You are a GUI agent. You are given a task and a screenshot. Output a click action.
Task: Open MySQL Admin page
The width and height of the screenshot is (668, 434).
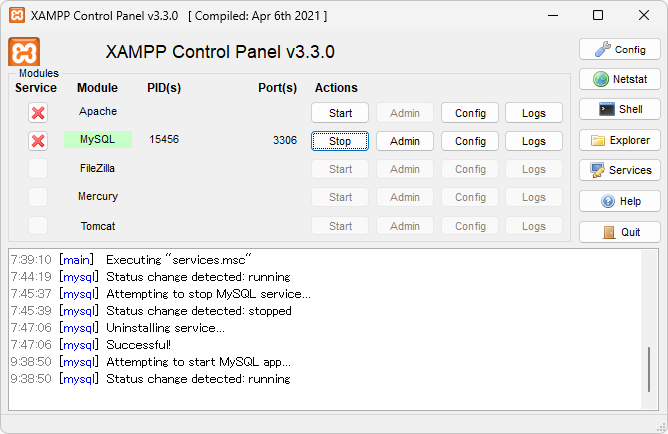(405, 141)
